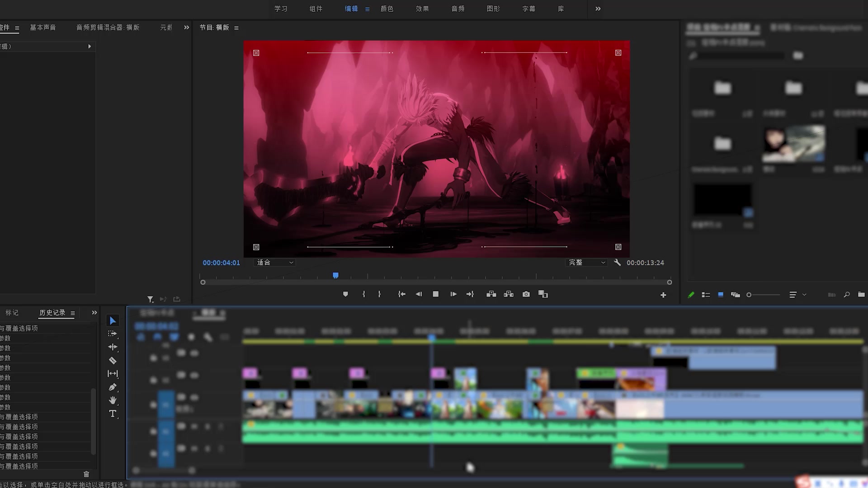Click the Export Frame camera icon
The height and width of the screenshot is (488, 868).
(x=526, y=294)
